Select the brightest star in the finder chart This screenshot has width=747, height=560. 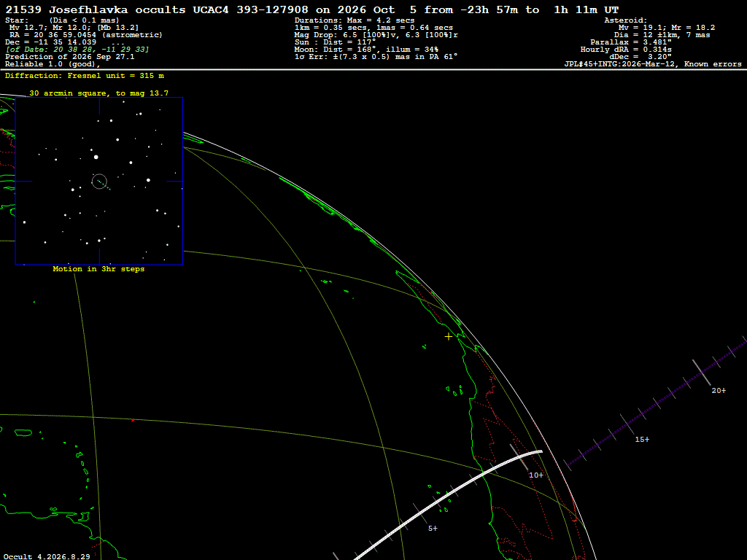[96, 157]
